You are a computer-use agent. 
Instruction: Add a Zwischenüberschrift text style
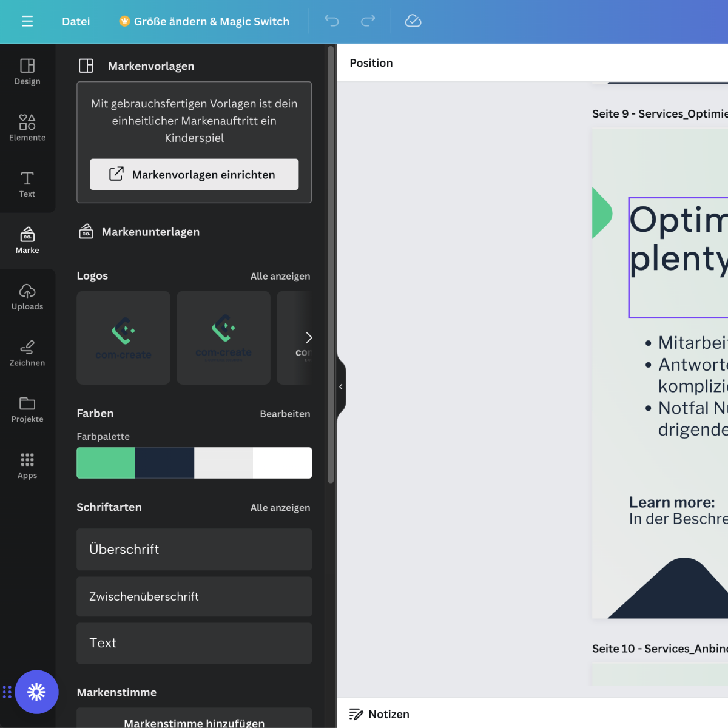(194, 597)
